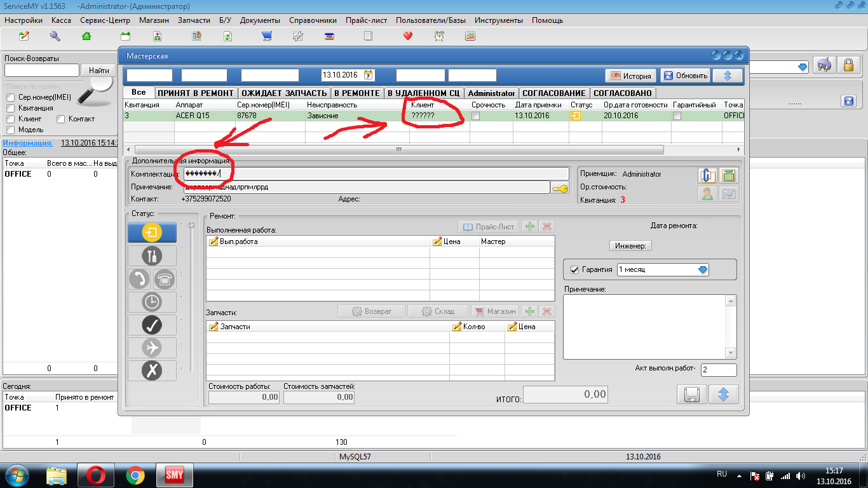Enable the Сер.номер(IMEI) search checkbox
Viewport: 868px width, 488px height.
pyautogui.click(x=10, y=98)
